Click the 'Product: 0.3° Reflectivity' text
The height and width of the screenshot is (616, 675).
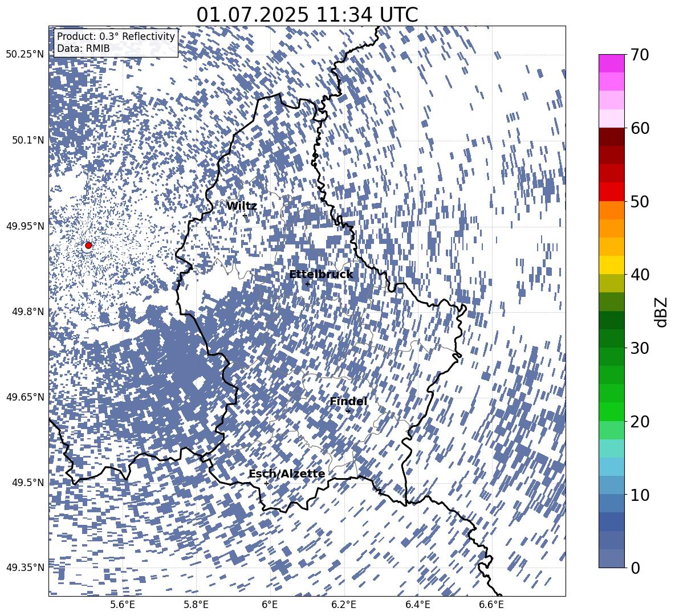coord(116,36)
